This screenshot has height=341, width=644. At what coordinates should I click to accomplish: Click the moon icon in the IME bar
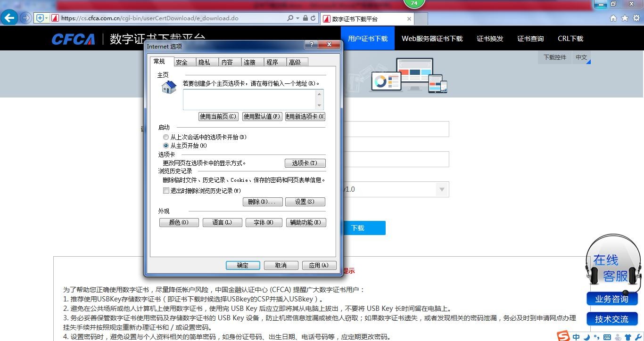pyautogui.click(x=586, y=337)
